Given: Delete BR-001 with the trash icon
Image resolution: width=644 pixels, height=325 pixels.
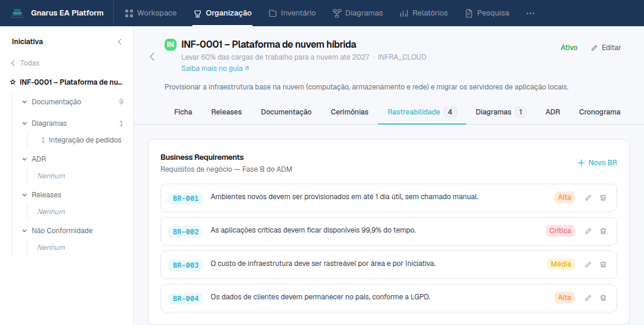Looking at the screenshot, I should (x=603, y=197).
